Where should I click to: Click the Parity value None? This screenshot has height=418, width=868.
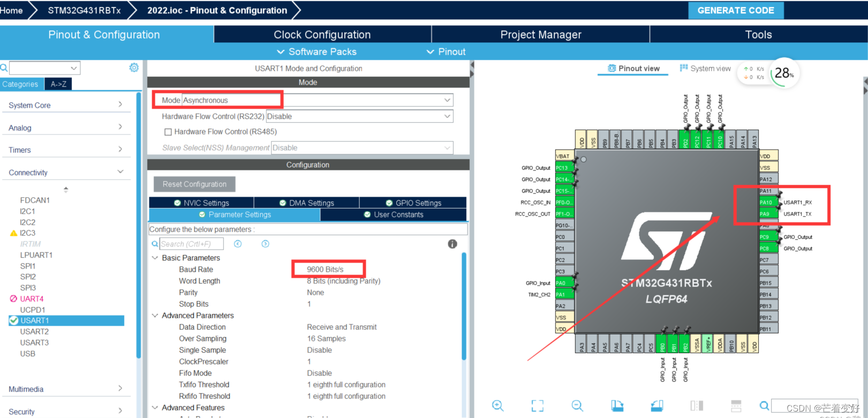[315, 293]
